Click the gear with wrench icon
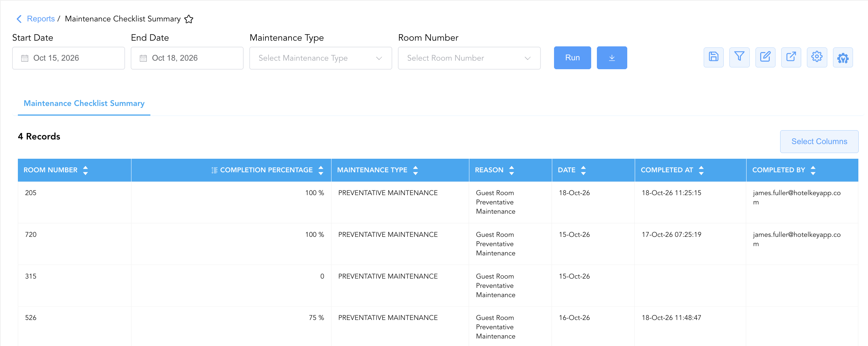The image size is (868, 346). tap(843, 57)
